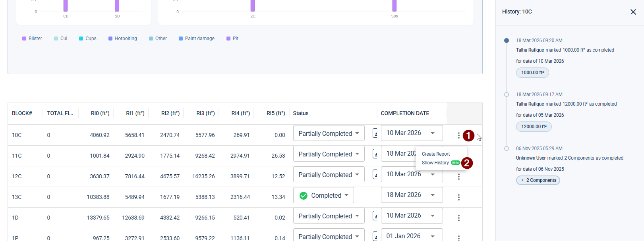Open the three-dot menu for block 1D
Viewport: 644px width, 241px height.
tap(458, 218)
